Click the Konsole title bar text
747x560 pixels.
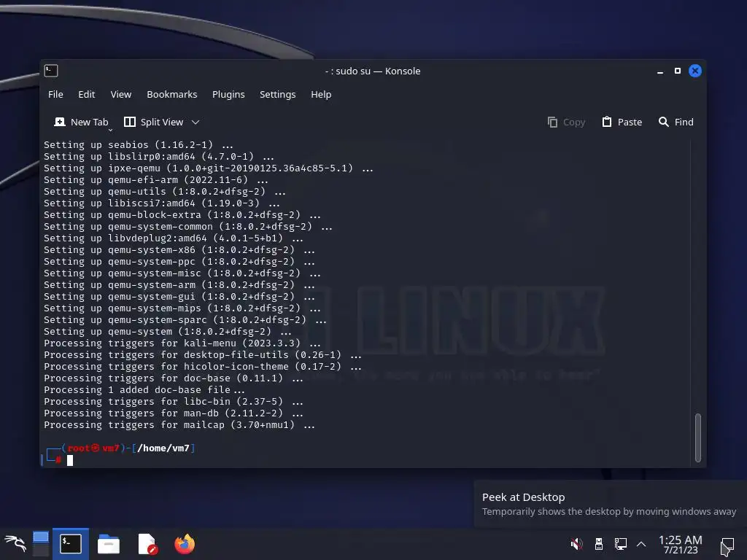tap(373, 71)
